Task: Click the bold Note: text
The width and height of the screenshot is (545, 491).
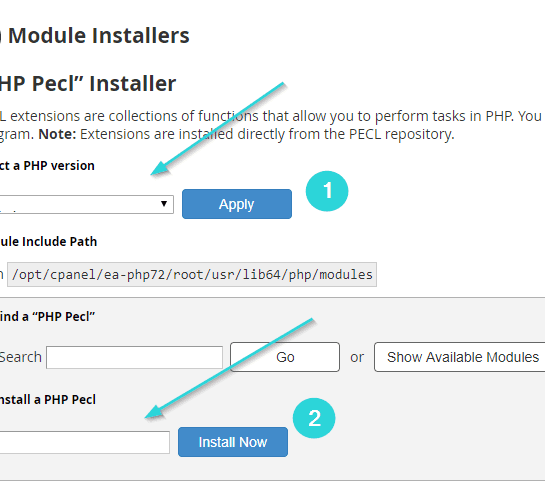Action: pyautogui.click(x=57, y=134)
